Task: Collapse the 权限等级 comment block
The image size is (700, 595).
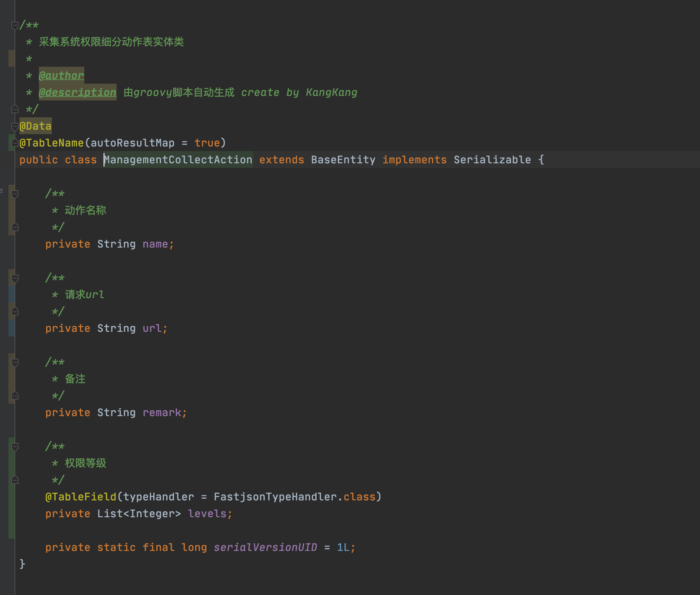Action: pos(14,446)
